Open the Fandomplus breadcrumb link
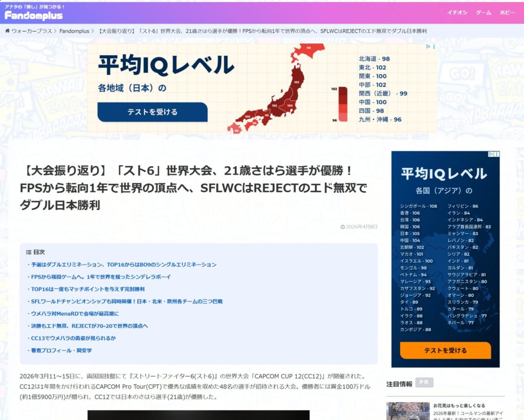524x420 pixels. coord(75,31)
